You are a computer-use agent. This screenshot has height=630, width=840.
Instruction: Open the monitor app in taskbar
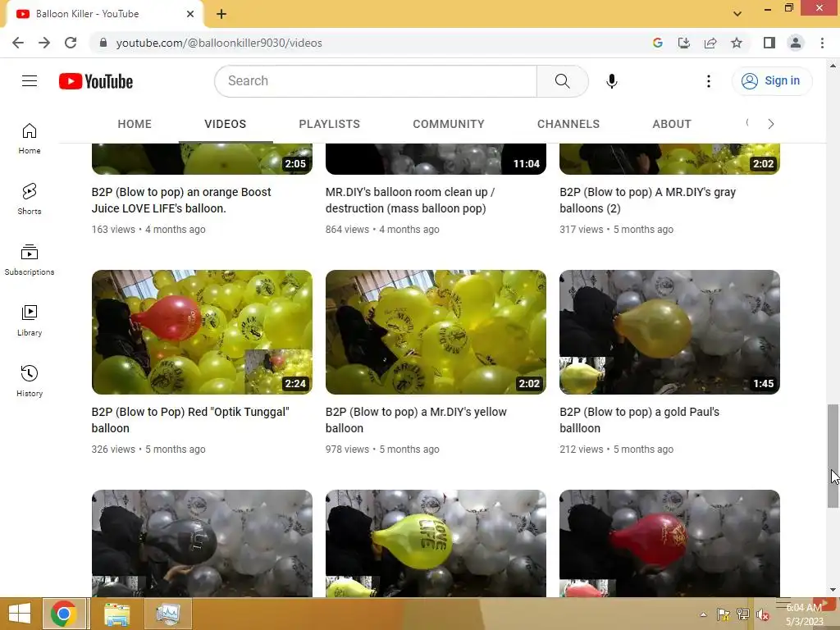[168, 614]
